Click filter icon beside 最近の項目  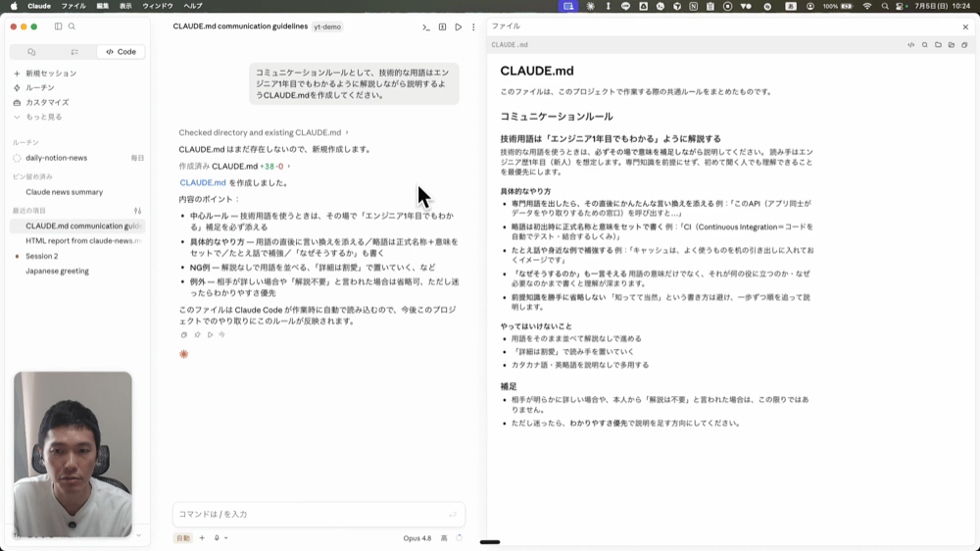coord(137,211)
